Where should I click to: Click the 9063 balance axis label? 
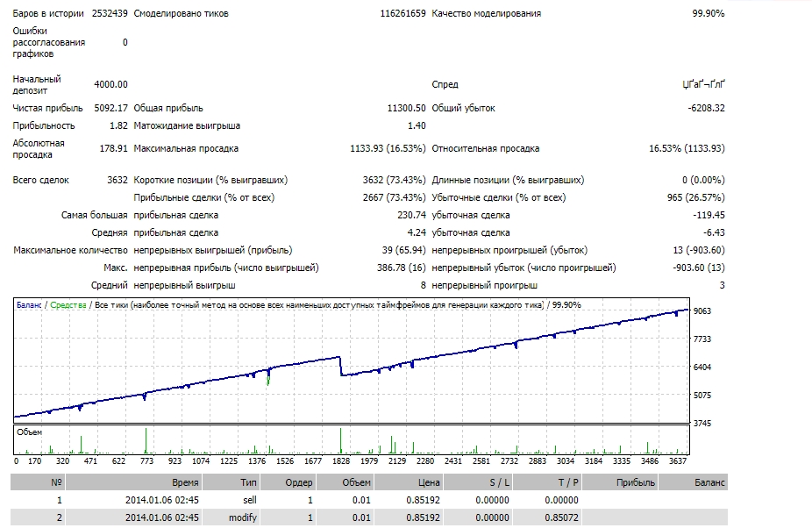pyautogui.click(x=702, y=311)
